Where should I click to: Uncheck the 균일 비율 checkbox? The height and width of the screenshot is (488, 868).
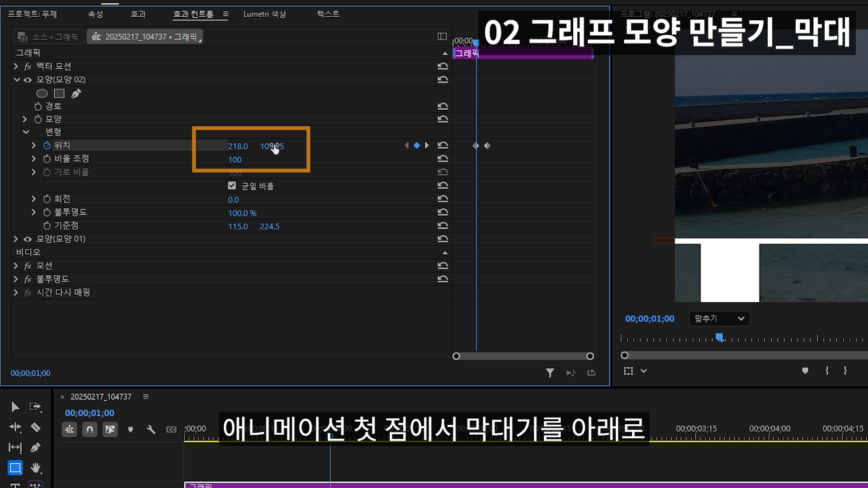click(x=232, y=186)
